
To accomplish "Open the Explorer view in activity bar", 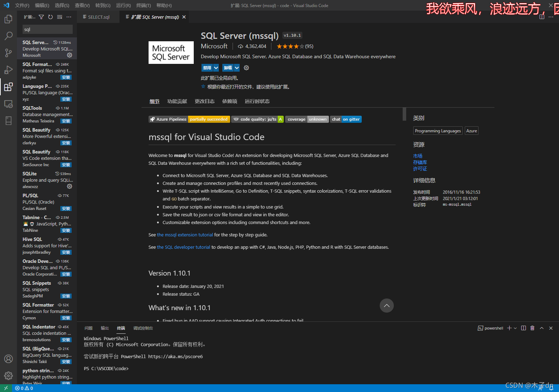I will 8,19.
